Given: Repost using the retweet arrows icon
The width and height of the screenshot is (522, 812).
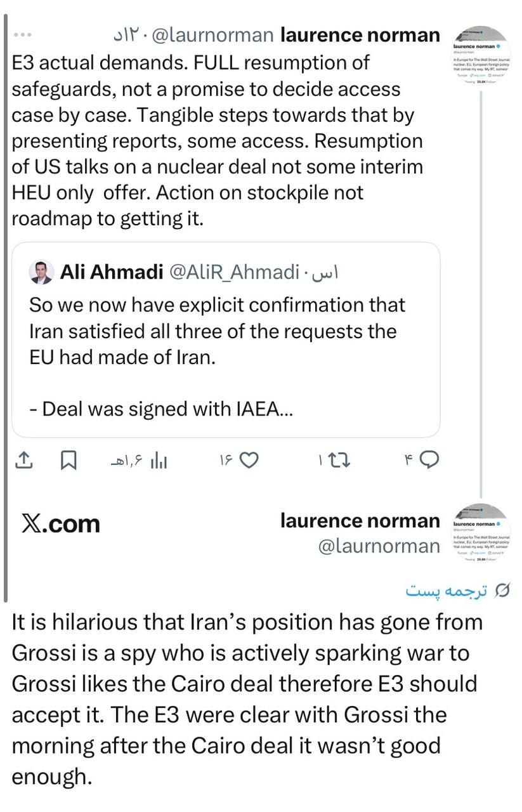Looking at the screenshot, I should point(341,461).
